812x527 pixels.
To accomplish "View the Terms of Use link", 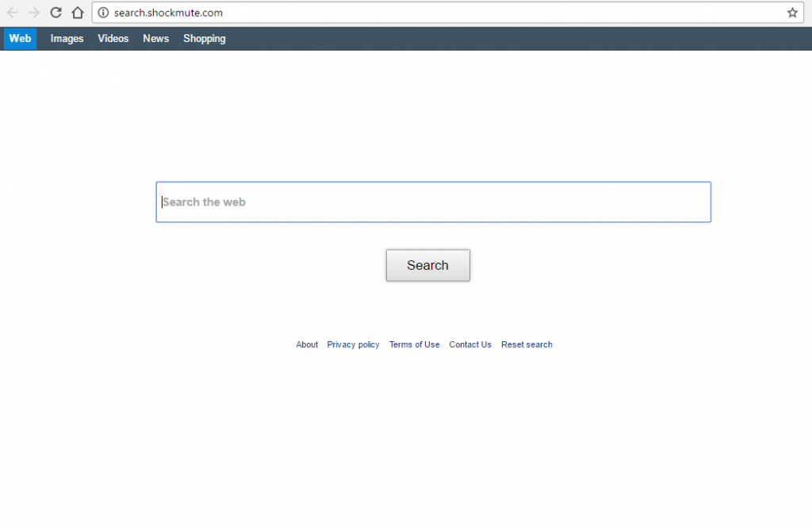I will [x=414, y=344].
